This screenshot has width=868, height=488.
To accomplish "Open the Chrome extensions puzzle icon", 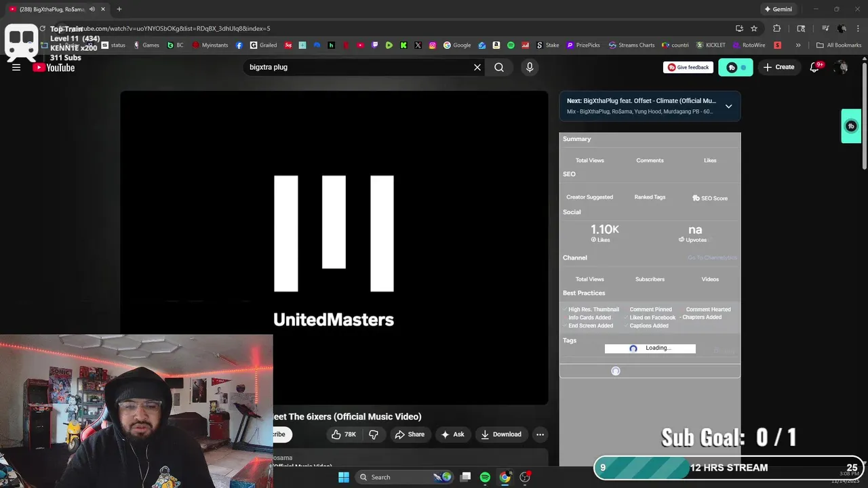I will click(x=777, y=28).
